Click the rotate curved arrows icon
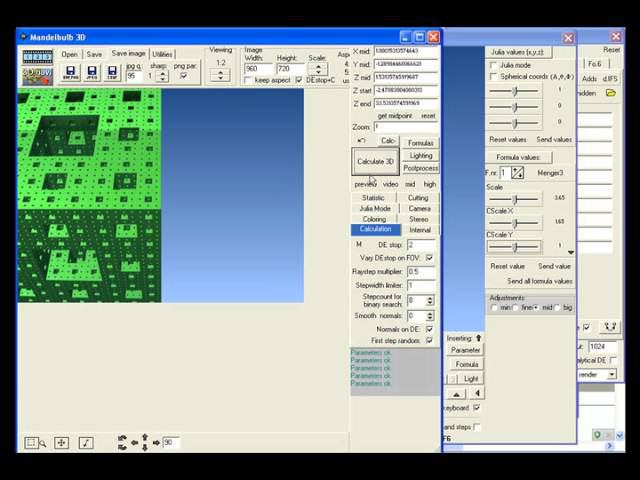This screenshot has height=480, width=640. [122, 443]
